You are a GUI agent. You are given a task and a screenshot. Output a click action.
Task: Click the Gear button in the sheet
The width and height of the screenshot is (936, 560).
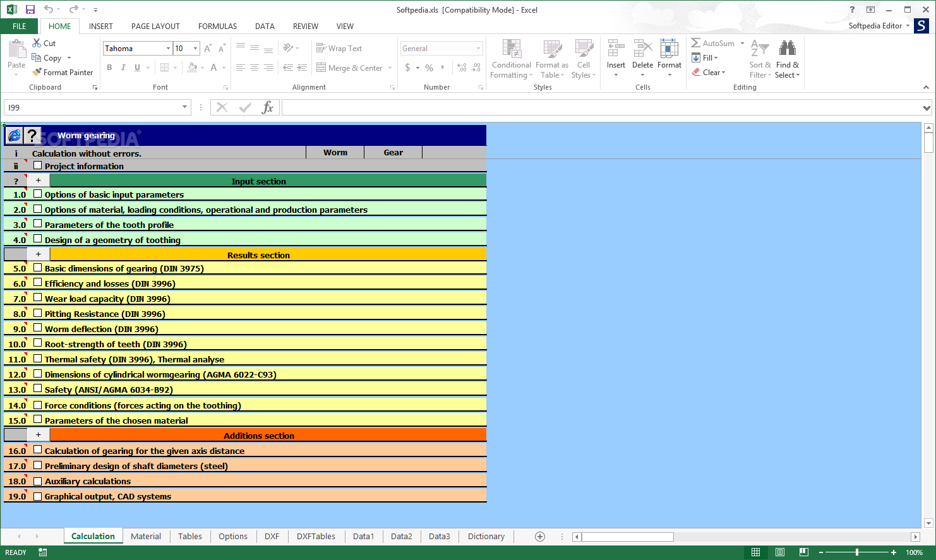click(x=393, y=152)
